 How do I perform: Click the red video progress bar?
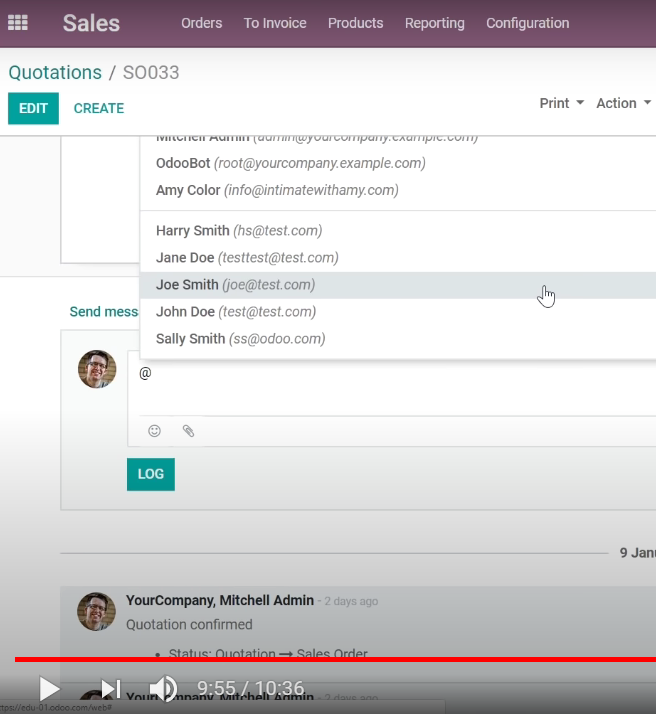(335, 659)
